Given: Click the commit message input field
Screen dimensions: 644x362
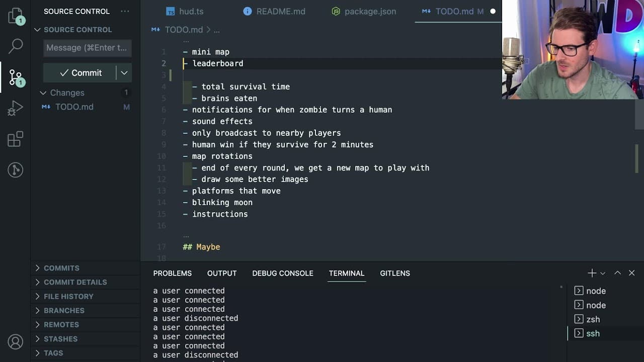Looking at the screenshot, I should pyautogui.click(x=88, y=48).
